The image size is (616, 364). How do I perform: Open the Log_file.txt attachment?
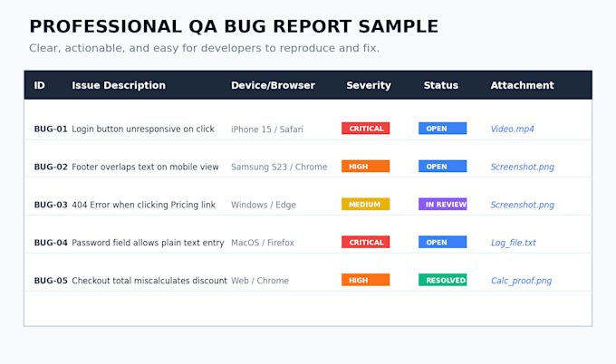[514, 243]
